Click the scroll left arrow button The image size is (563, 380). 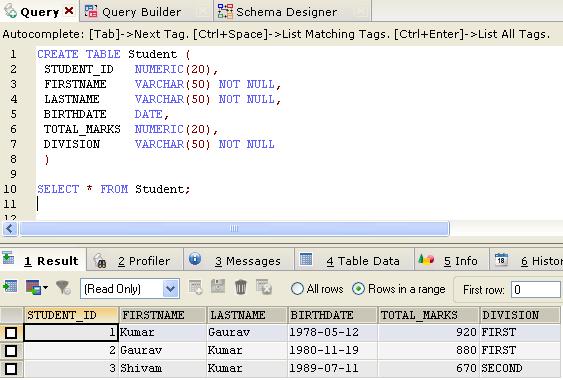(10, 228)
